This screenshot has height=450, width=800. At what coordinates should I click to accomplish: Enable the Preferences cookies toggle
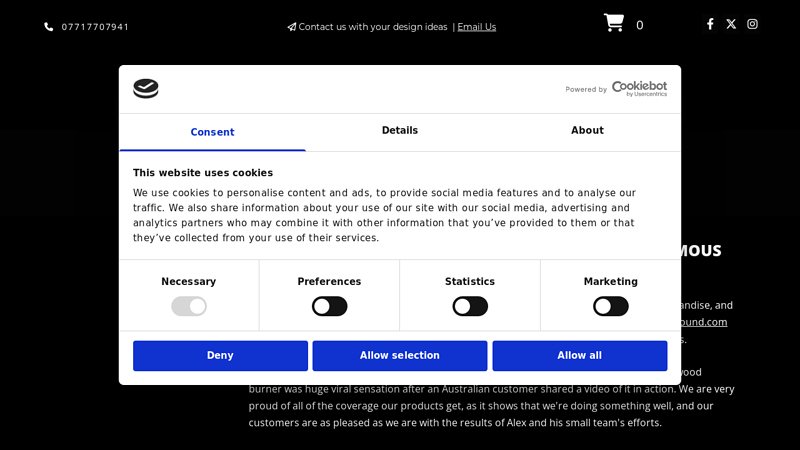click(x=330, y=307)
